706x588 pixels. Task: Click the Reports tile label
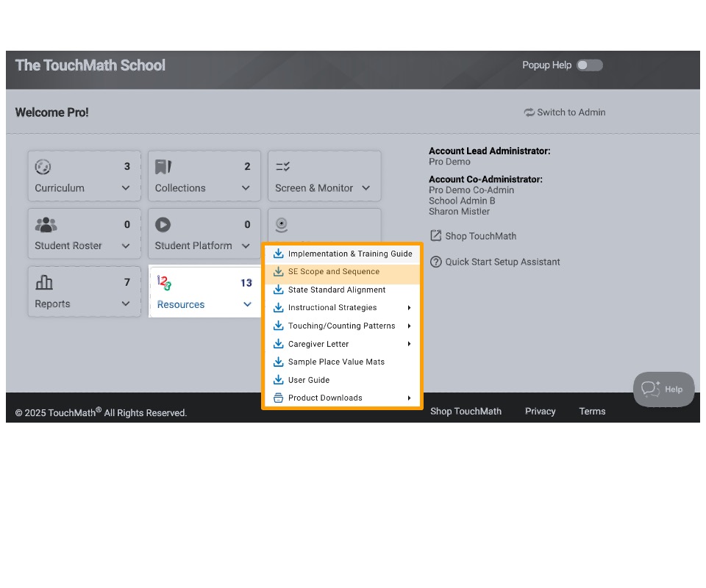[x=52, y=304]
